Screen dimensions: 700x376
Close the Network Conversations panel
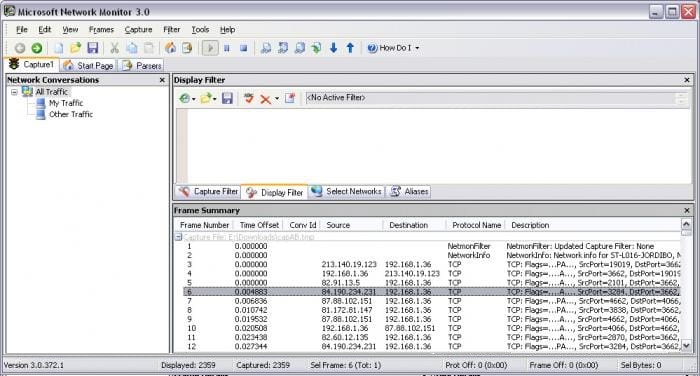tap(162, 80)
